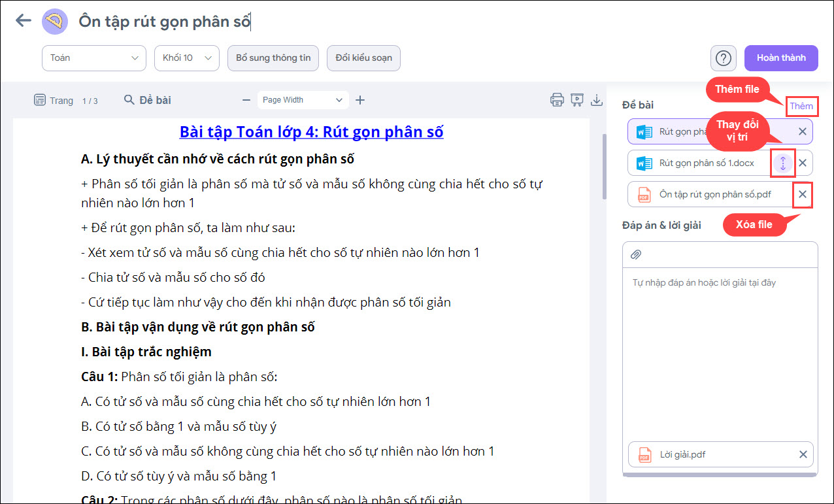Remove Ôn tập rút gọn phân số.pdf file
This screenshot has height=504, width=834.
(803, 194)
